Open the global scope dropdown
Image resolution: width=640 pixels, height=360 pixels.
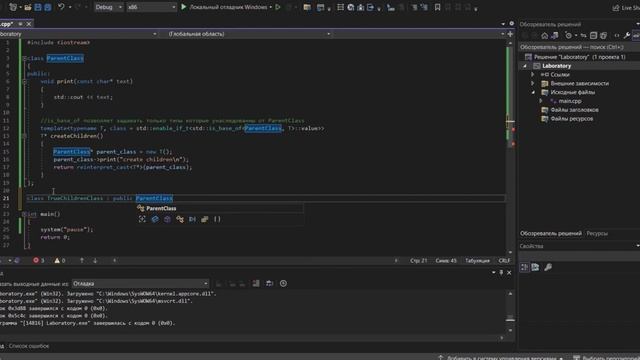[x=249, y=34]
